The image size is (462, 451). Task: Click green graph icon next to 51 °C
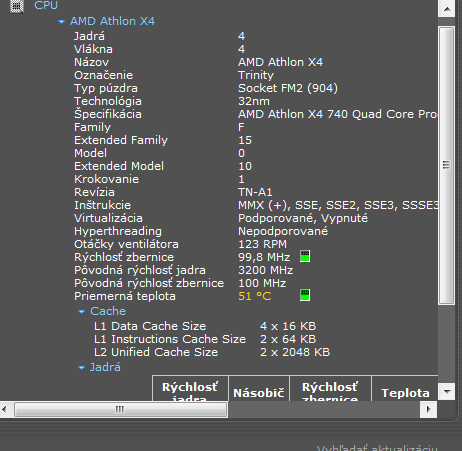[305, 295]
